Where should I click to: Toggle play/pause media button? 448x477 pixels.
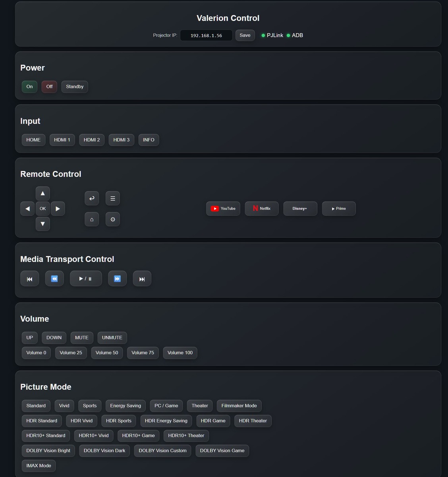click(86, 279)
